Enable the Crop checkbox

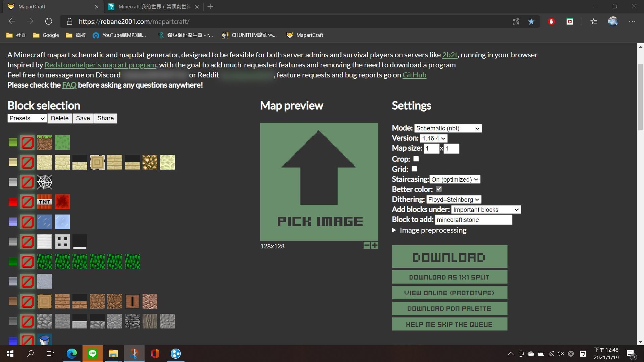point(416,159)
